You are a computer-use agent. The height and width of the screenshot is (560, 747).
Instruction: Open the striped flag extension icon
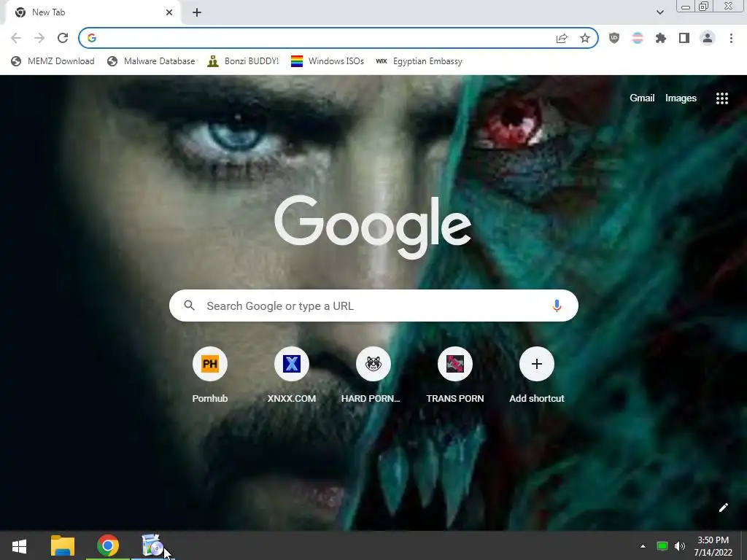(x=638, y=38)
